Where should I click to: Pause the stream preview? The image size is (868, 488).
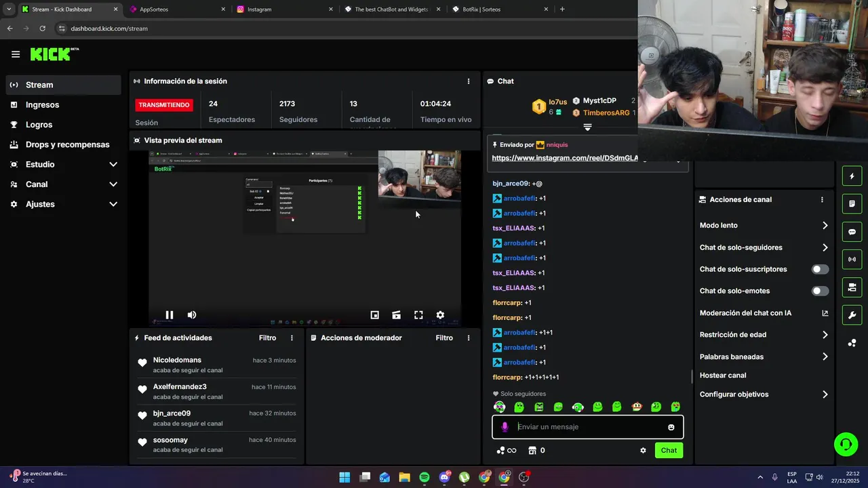(x=170, y=315)
